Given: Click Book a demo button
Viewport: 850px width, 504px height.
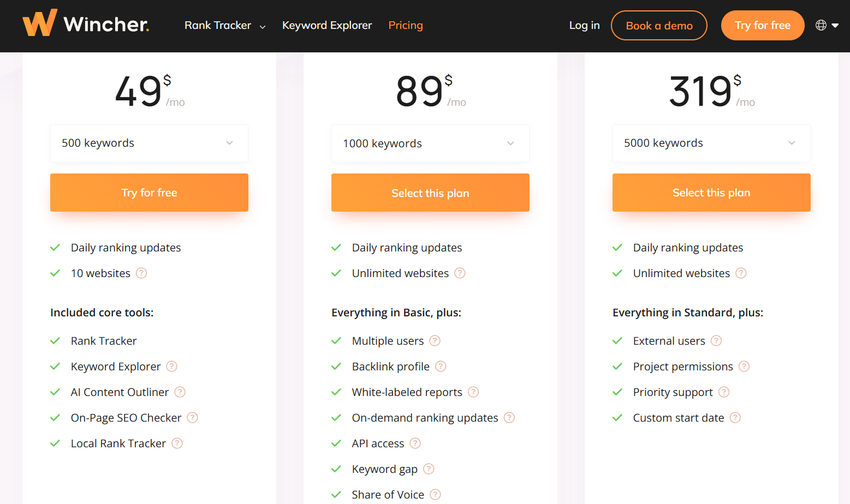Looking at the screenshot, I should (x=658, y=26).
